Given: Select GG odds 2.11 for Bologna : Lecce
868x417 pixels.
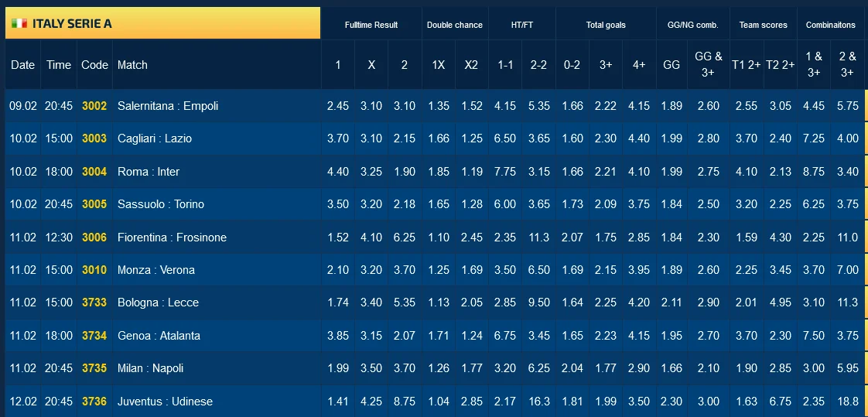Looking at the screenshot, I should [672, 303].
